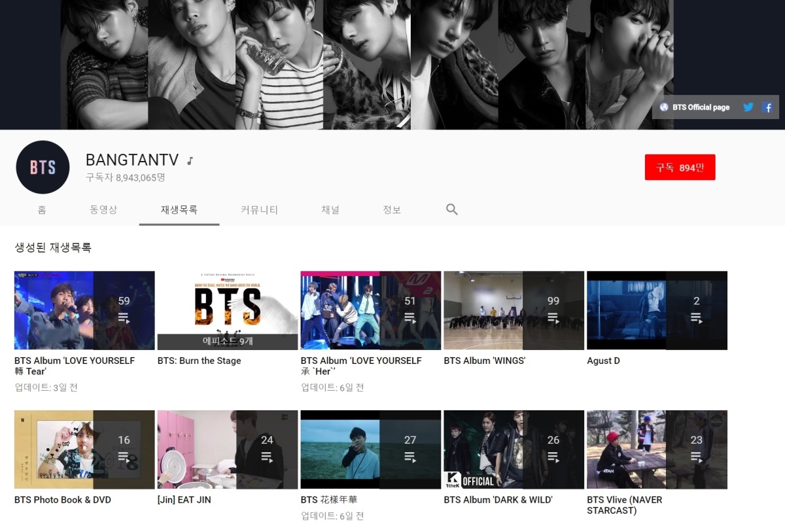The image size is (785, 532).
Task: Click 업데이트: 6일 전 under 花樣年華 playlist
Action: 332,516
